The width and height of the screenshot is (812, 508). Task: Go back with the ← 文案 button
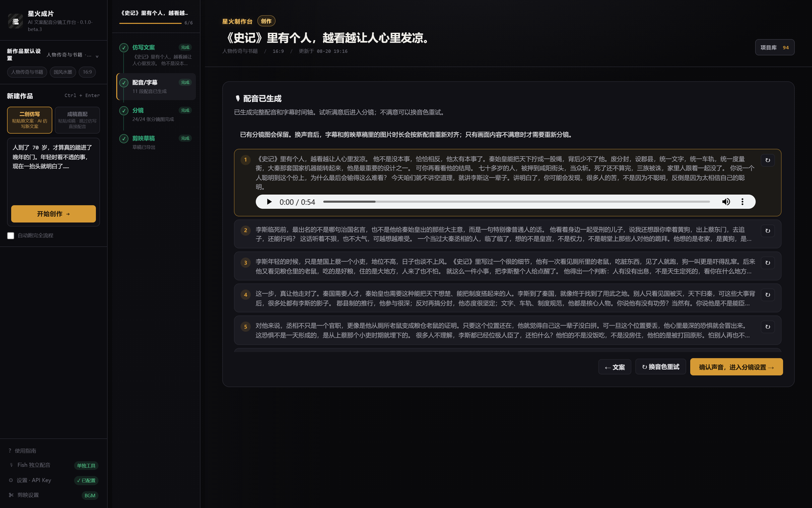(x=615, y=367)
